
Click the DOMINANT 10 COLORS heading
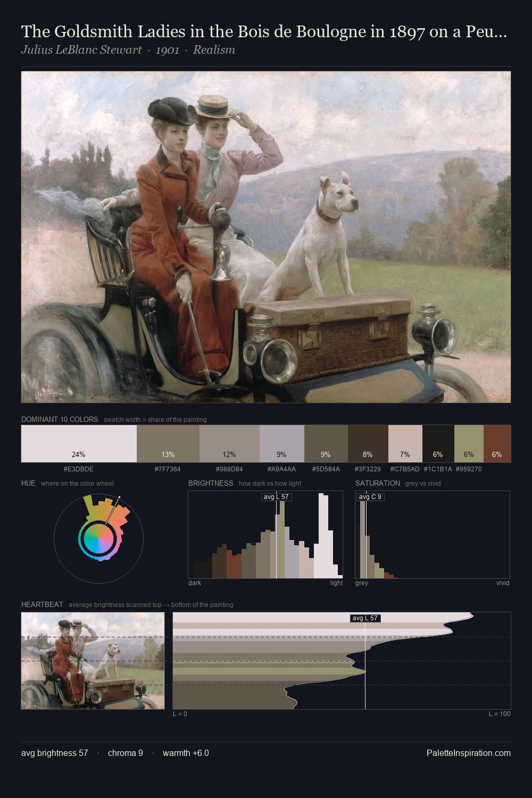click(60, 419)
